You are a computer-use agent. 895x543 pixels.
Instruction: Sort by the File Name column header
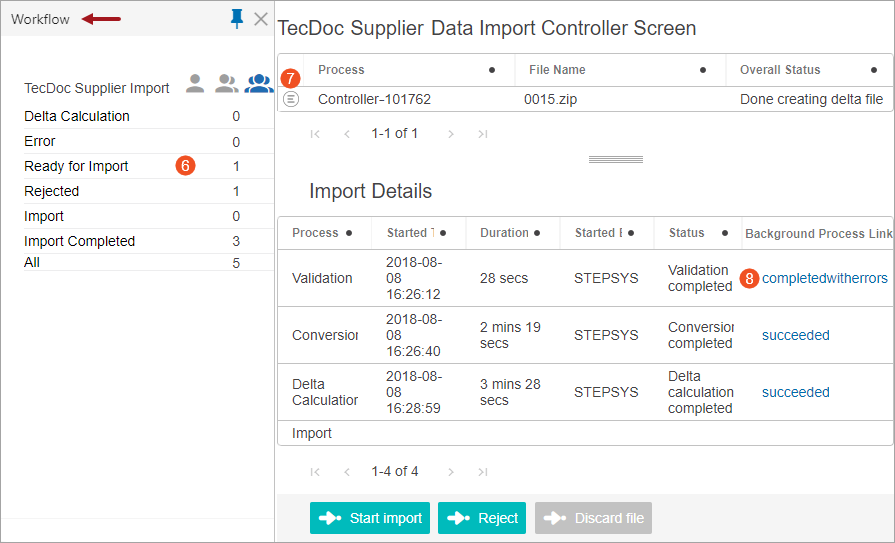557,70
